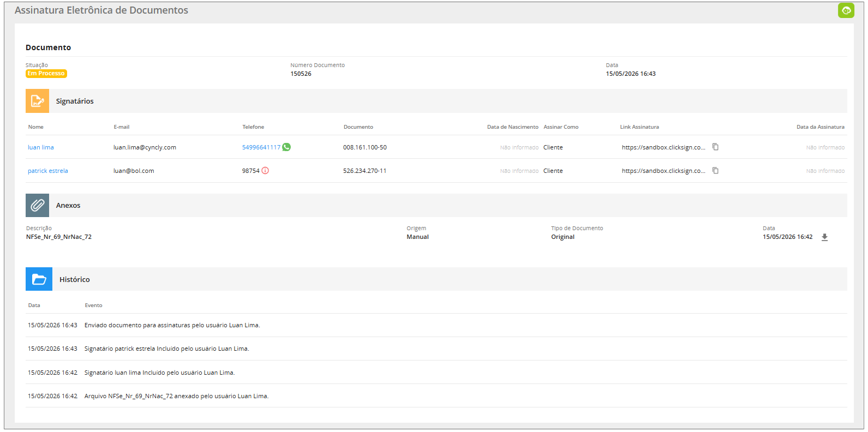Click the Signatários section title

(75, 101)
